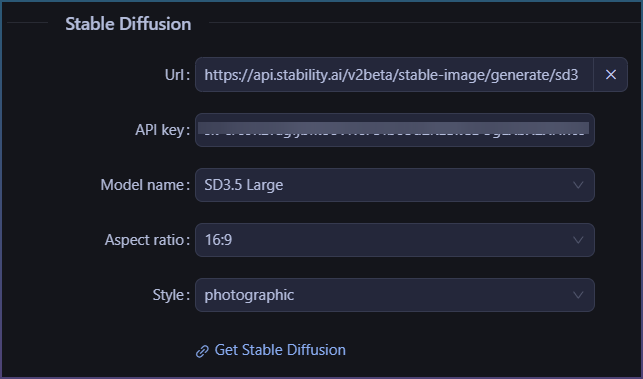Viewport: 643px width, 379px height.
Task: Click the Stable Diffusion section heading
Action: pyautogui.click(x=128, y=24)
